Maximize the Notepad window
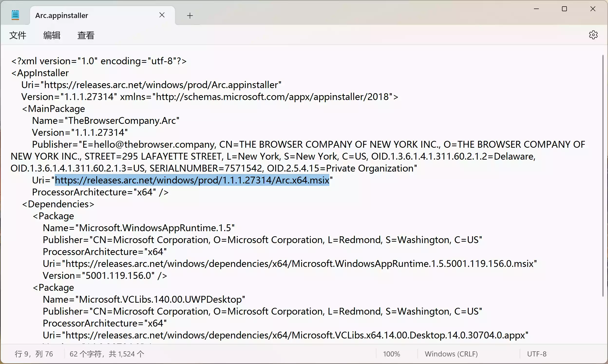 click(564, 9)
